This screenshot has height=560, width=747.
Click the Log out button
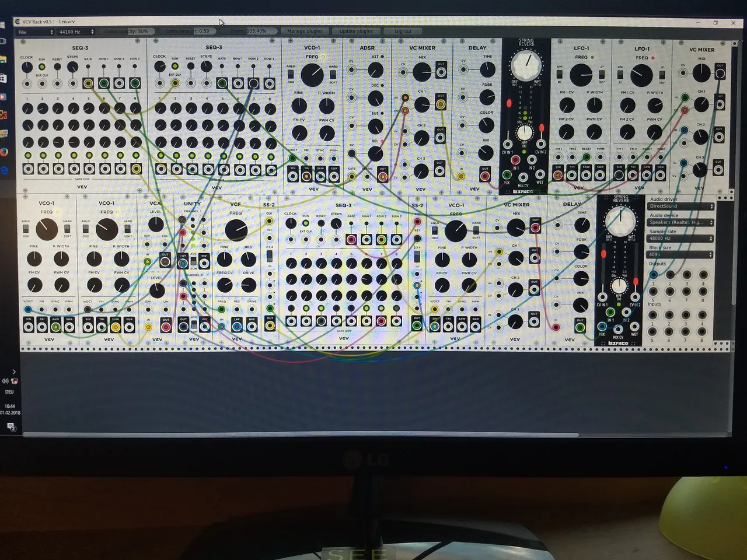tap(403, 31)
